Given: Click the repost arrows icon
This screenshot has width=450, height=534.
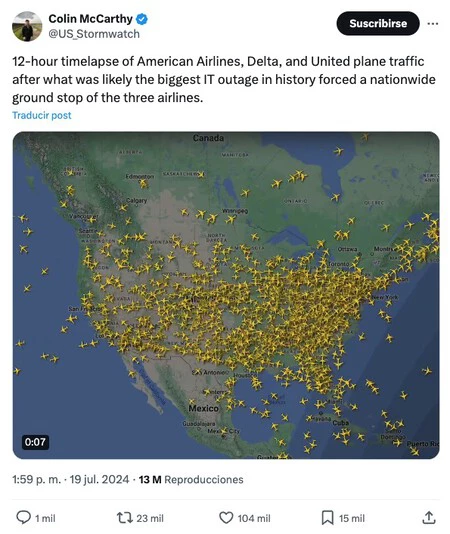Looking at the screenshot, I should click(x=124, y=518).
